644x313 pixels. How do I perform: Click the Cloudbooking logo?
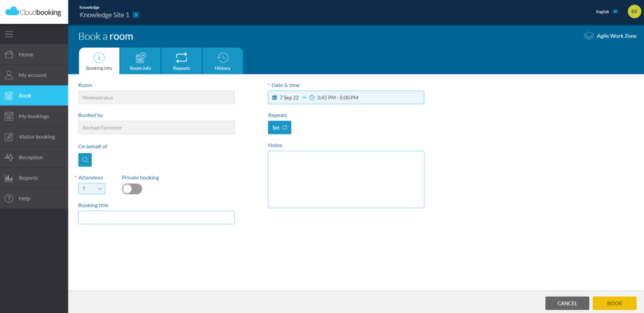pyautogui.click(x=34, y=11)
